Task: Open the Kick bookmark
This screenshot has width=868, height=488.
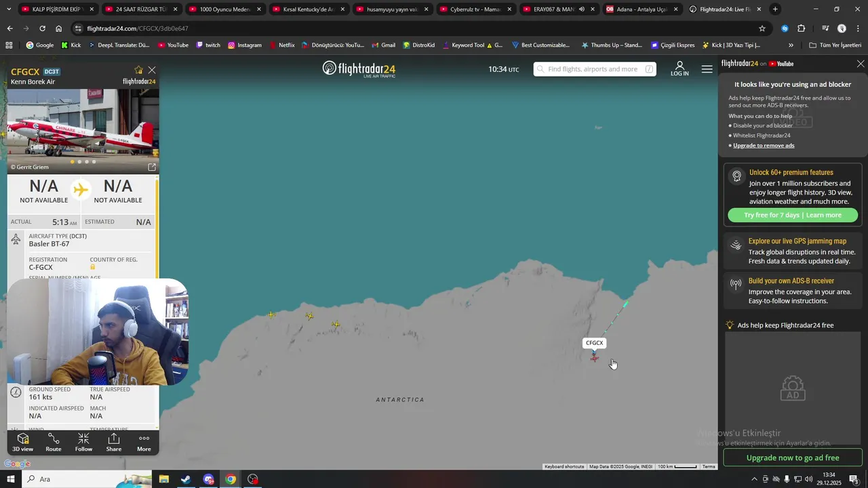Action: pos(71,45)
